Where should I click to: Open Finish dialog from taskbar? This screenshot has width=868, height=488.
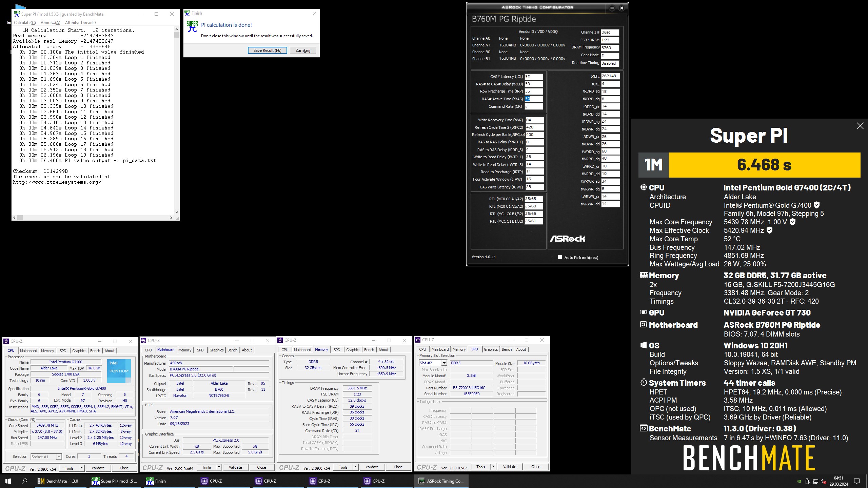(x=169, y=481)
